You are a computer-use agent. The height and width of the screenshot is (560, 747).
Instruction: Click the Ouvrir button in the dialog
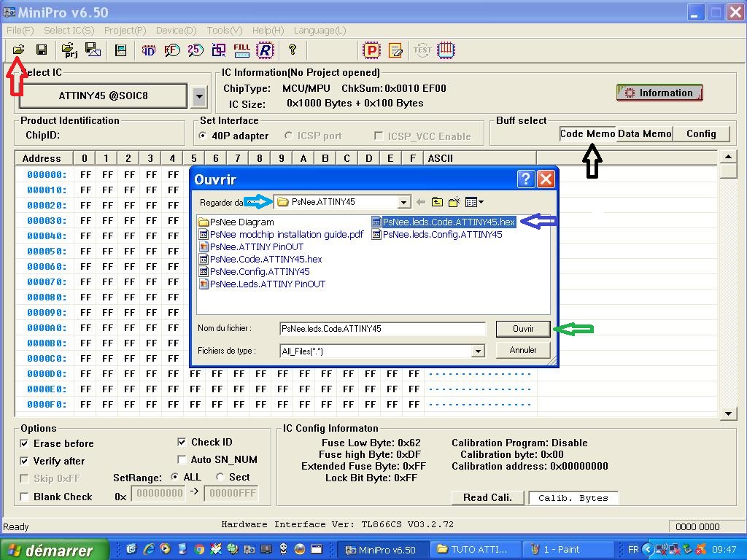(523, 329)
